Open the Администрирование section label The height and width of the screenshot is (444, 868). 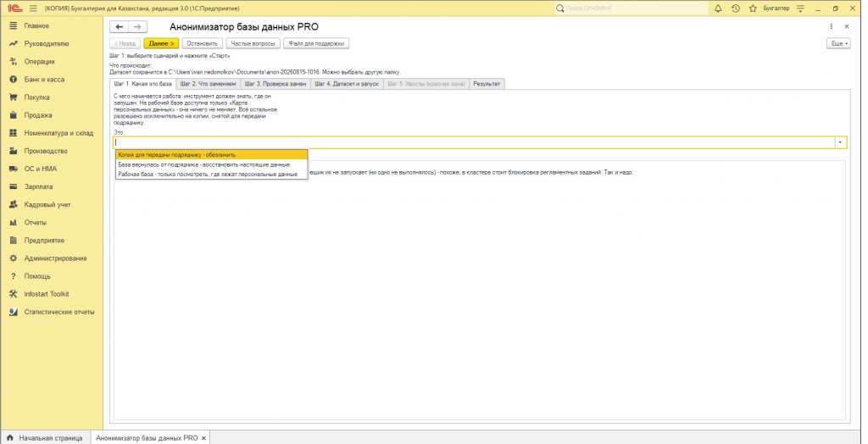(x=55, y=258)
